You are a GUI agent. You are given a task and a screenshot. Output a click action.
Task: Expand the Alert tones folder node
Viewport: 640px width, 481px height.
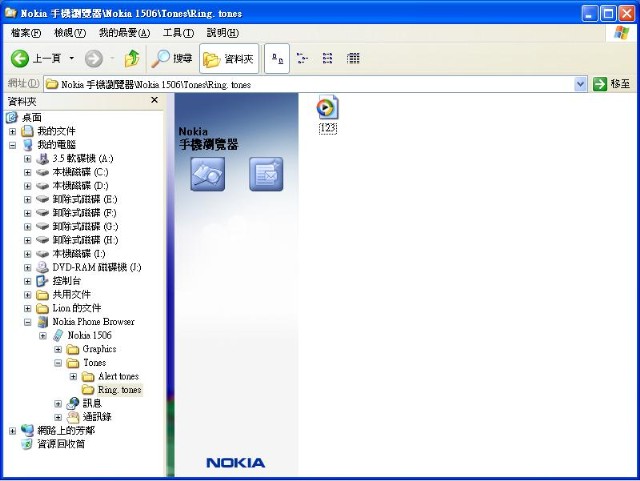pos(73,376)
